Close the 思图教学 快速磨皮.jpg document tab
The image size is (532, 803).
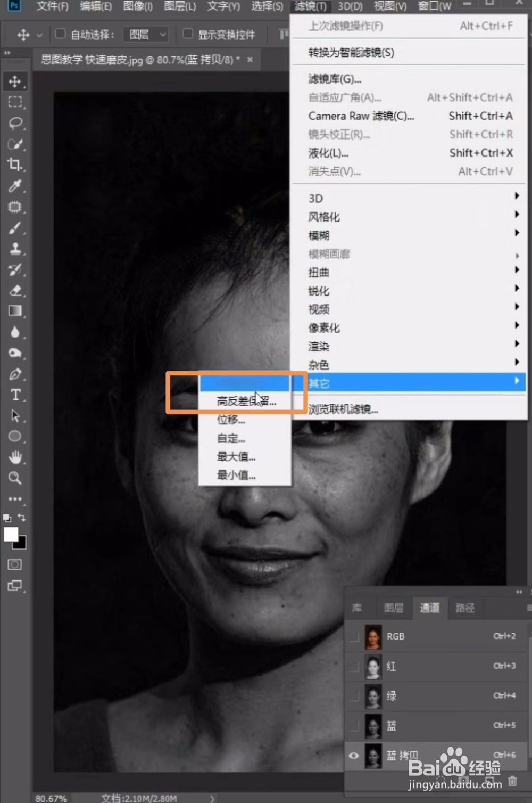[250, 59]
